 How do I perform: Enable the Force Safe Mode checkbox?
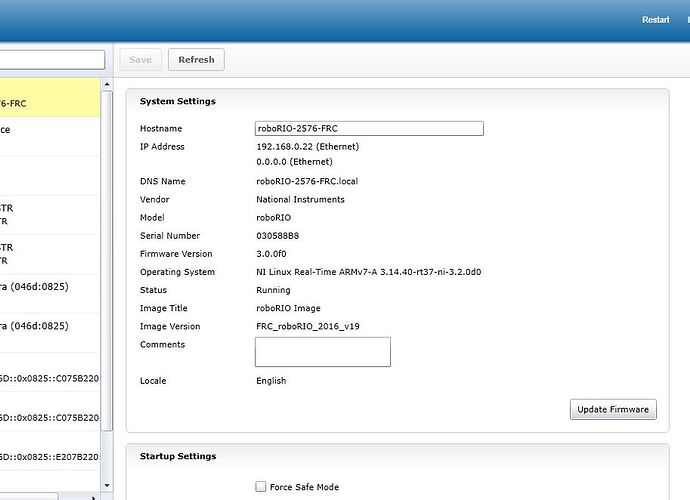(261, 486)
